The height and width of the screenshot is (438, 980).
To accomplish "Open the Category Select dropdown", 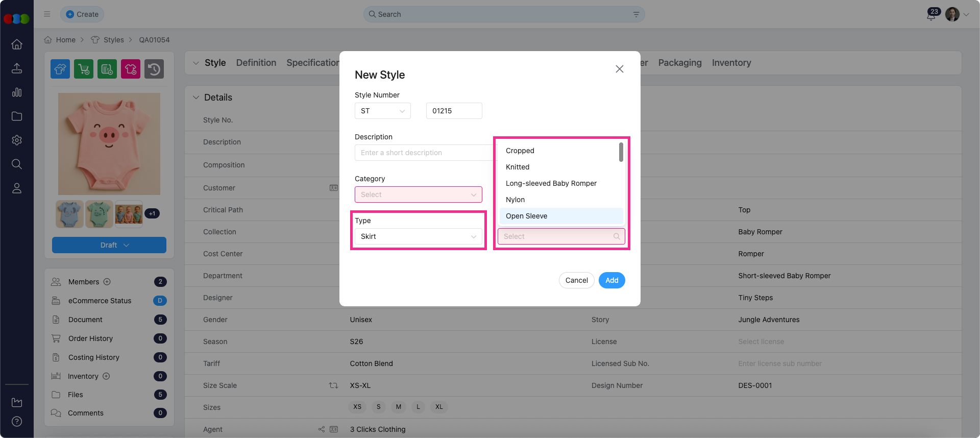I will [419, 194].
